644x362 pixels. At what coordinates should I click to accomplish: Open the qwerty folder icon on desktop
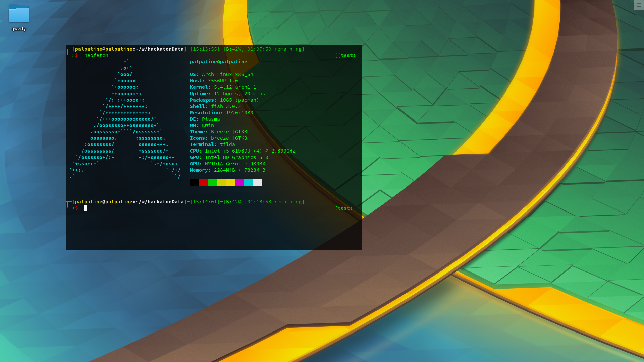(19, 14)
